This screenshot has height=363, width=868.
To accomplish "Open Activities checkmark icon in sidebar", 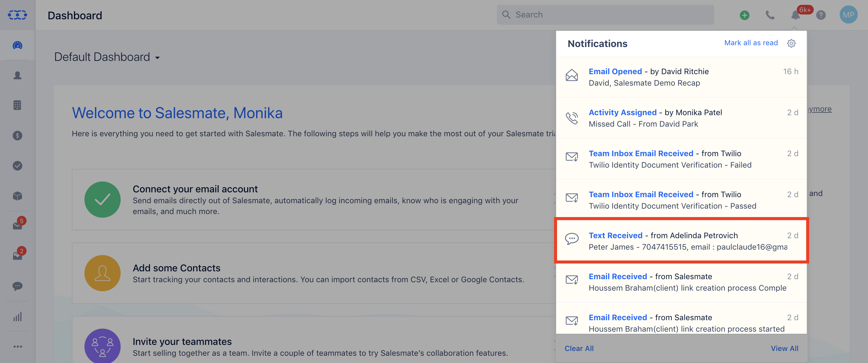I will pos(17,166).
